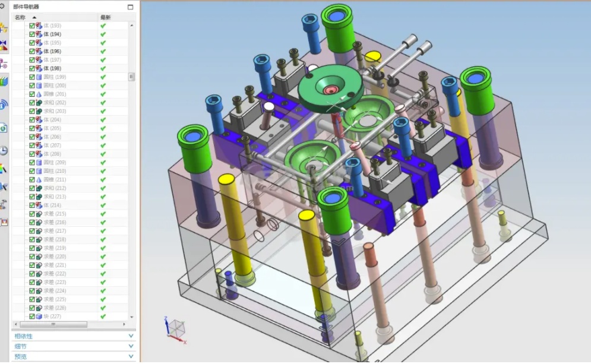Screen dimensions: 591x364
Task: Toggle the checkbox for 求和 (213)
Action: click(x=31, y=197)
